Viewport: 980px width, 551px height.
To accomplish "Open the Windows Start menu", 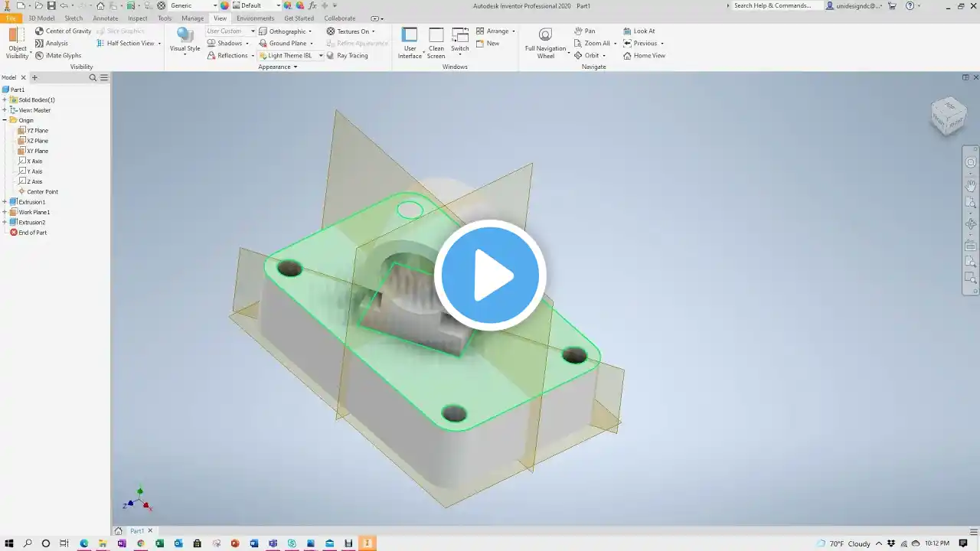I will (x=9, y=543).
